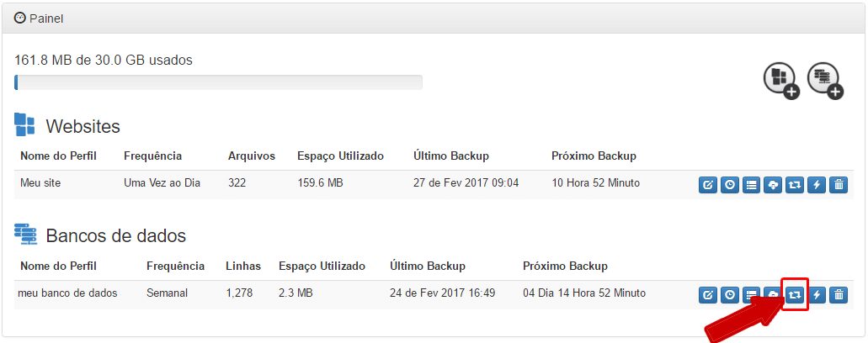Edit the meu banco de dados profile
The width and height of the screenshot is (868, 343).
tap(707, 295)
